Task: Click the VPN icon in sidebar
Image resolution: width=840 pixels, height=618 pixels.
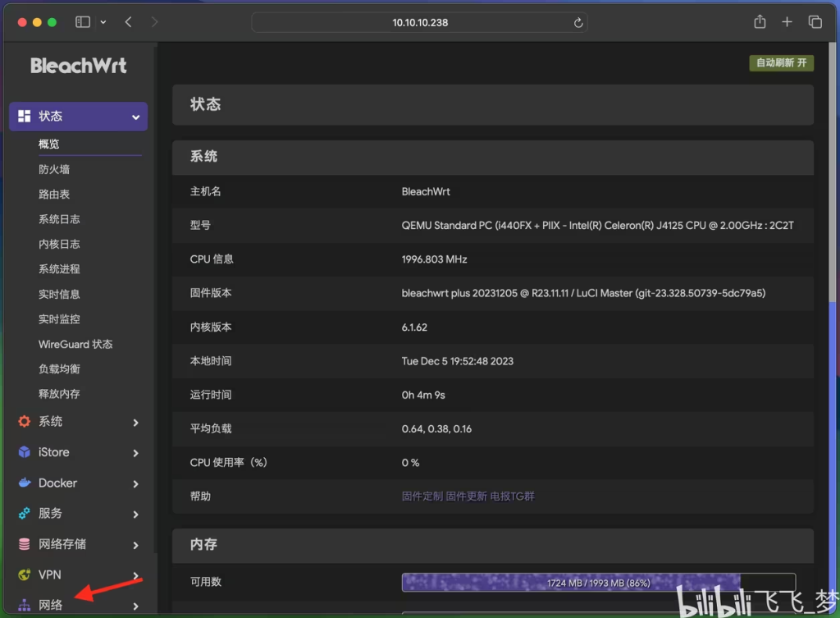Action: tap(24, 575)
